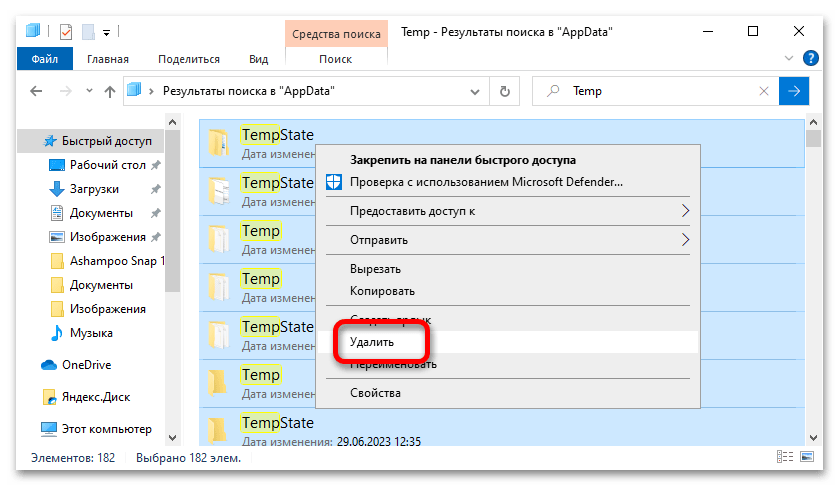Open the address bar history dropdown

coord(475,92)
